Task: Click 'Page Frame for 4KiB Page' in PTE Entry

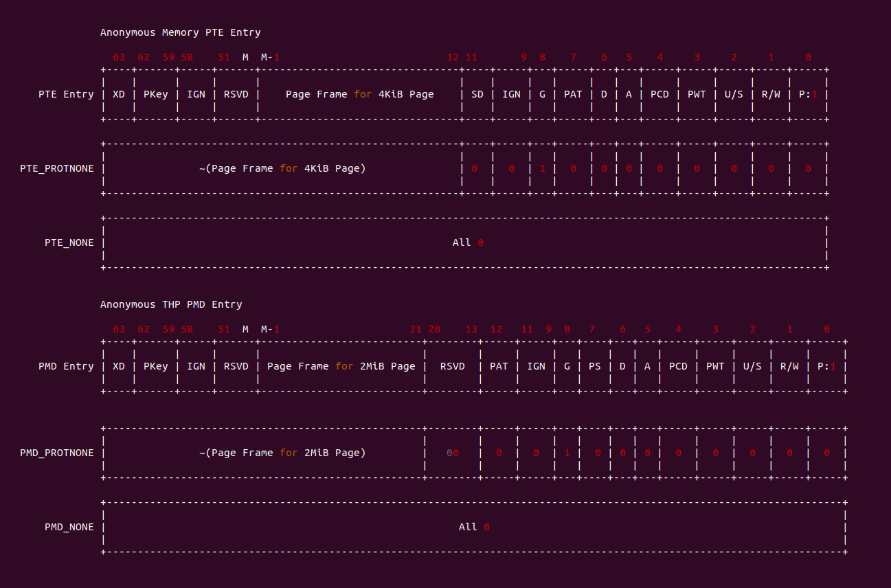Action: tap(359, 94)
